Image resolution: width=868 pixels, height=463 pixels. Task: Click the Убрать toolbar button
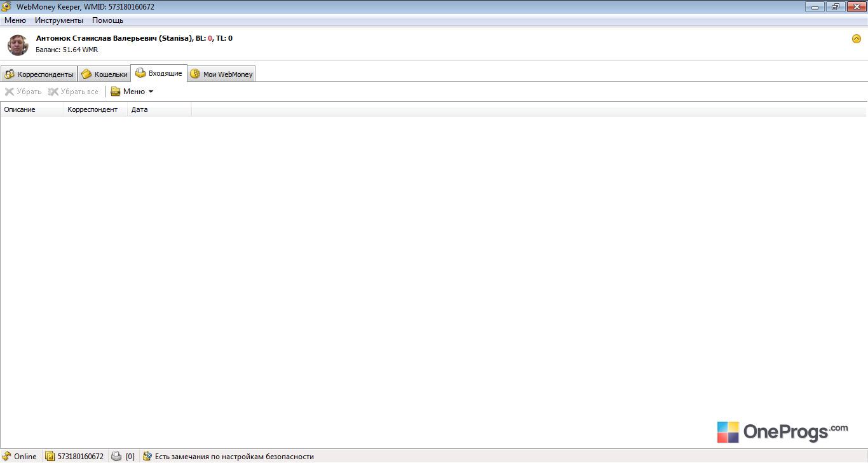point(23,92)
